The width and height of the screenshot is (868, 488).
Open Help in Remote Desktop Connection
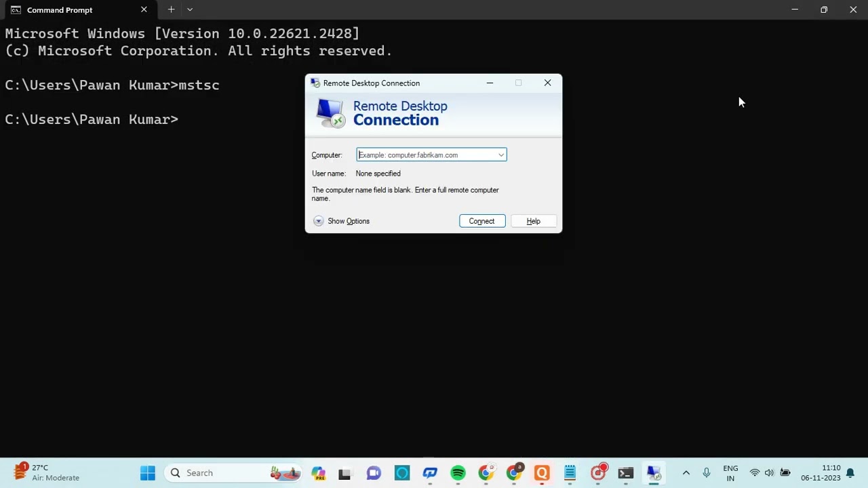point(533,221)
